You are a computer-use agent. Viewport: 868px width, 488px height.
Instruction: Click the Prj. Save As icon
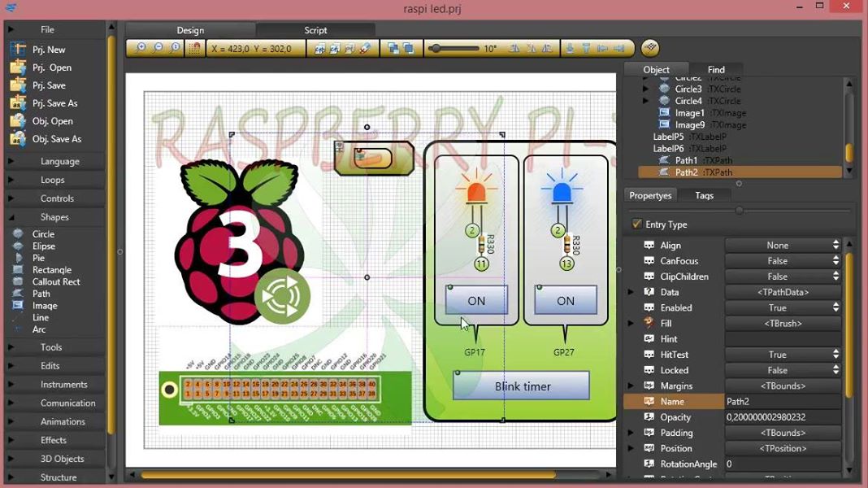[x=18, y=102]
